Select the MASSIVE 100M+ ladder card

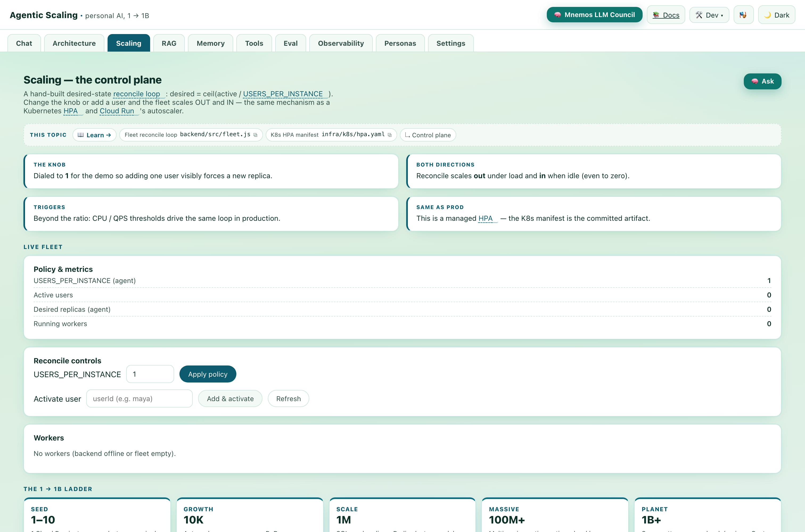coord(555,515)
